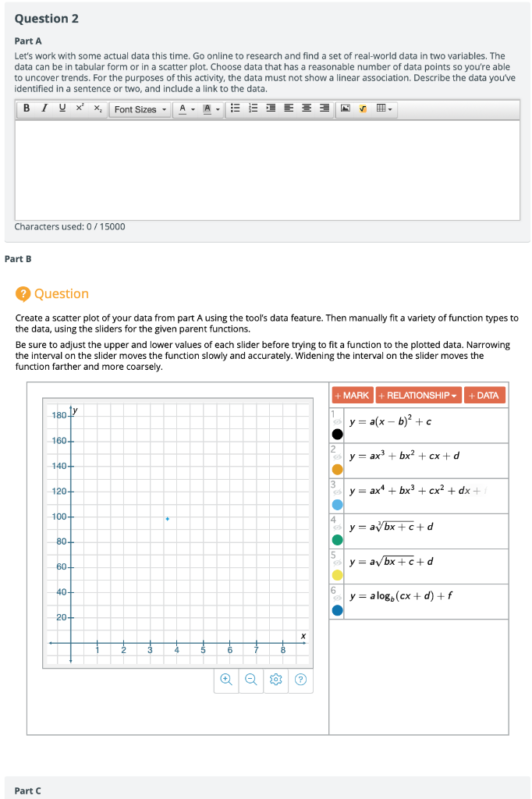This screenshot has width=532, height=799.
Task: Open the text color dropdown arrow
Action: pos(193,109)
